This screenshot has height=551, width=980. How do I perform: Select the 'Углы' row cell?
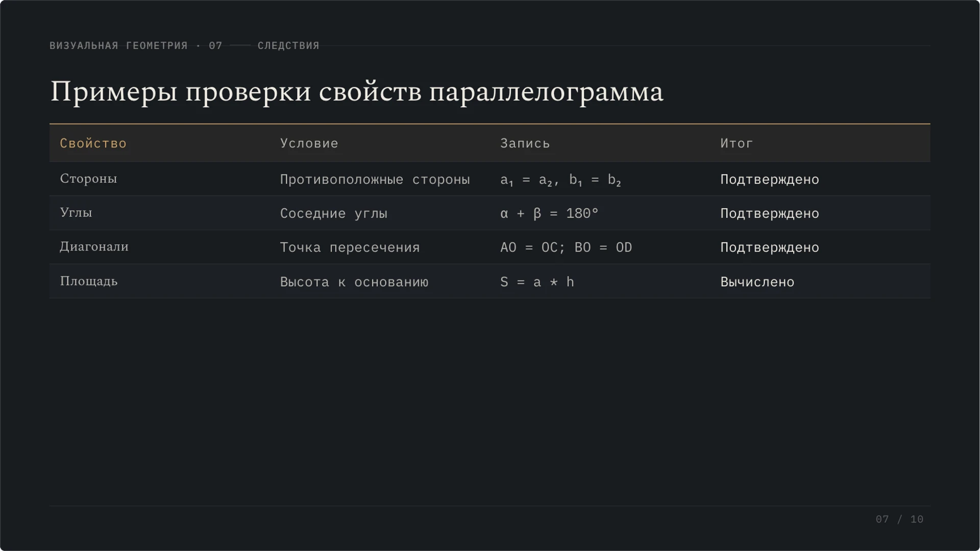click(76, 213)
